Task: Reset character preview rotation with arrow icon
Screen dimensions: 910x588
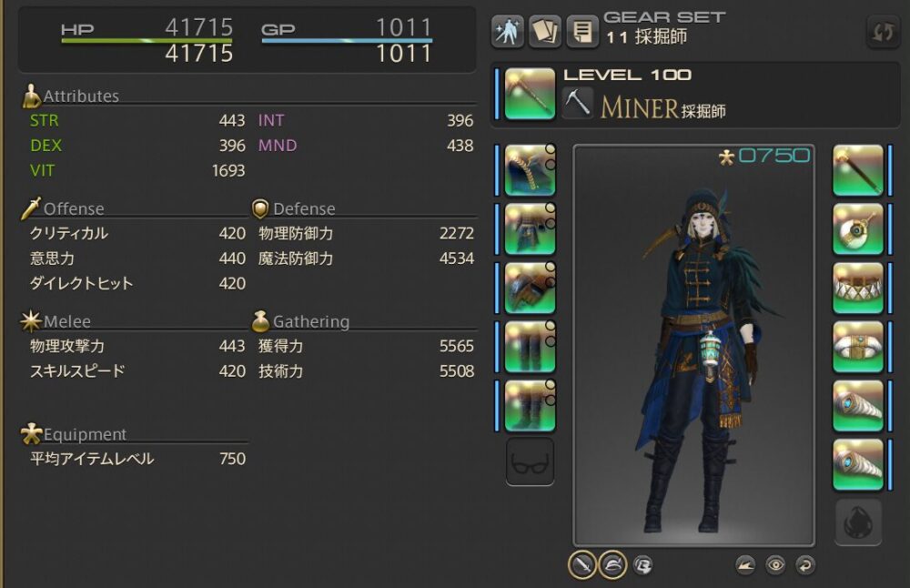Action: click(805, 564)
